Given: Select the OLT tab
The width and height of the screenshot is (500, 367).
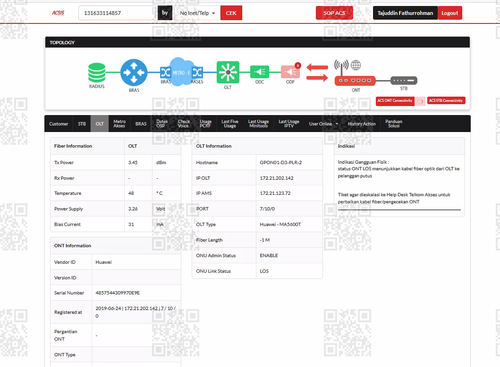Looking at the screenshot, I should (100, 124).
